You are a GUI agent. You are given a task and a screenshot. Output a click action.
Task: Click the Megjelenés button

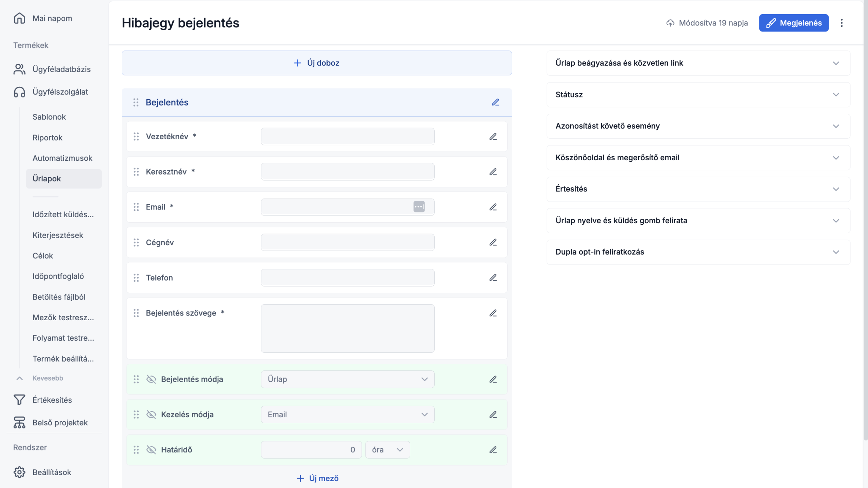(x=794, y=23)
